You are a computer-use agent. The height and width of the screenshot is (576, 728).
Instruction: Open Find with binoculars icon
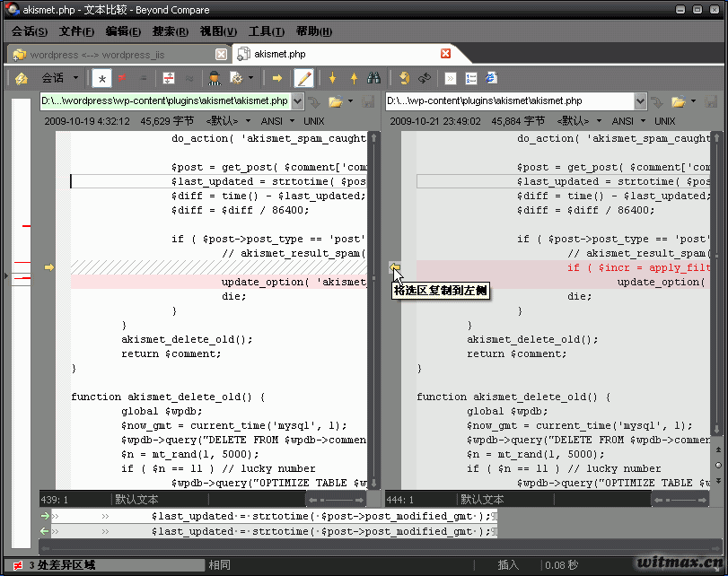tap(373, 78)
